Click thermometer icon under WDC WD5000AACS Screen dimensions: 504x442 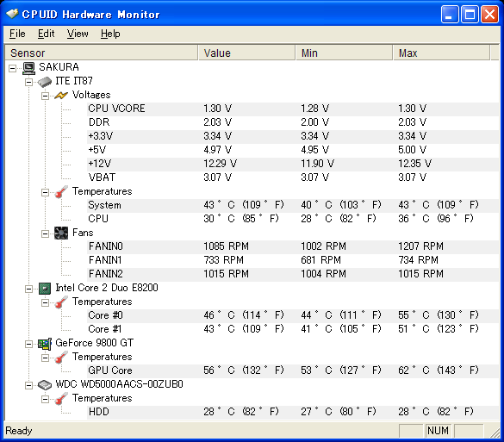[61, 399]
